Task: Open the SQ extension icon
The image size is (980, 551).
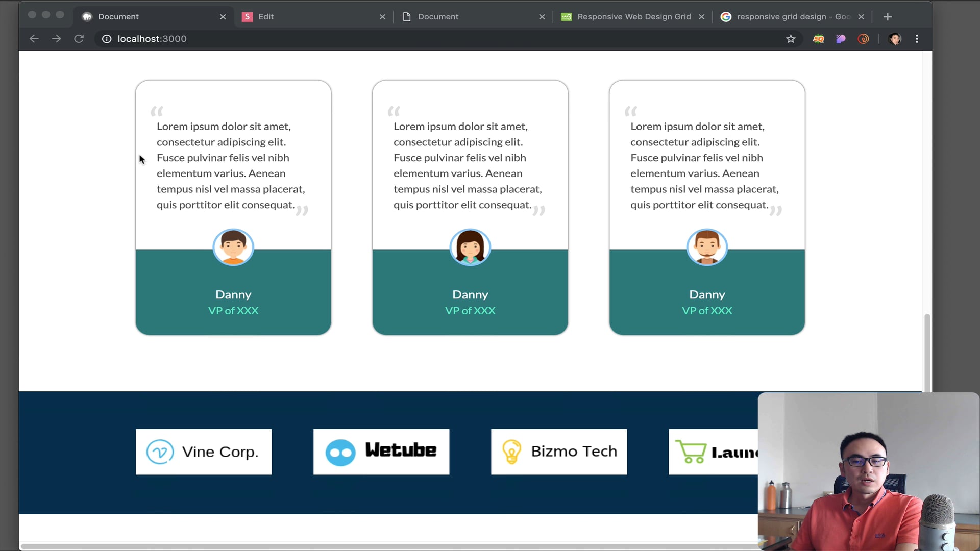Action: 818,39
